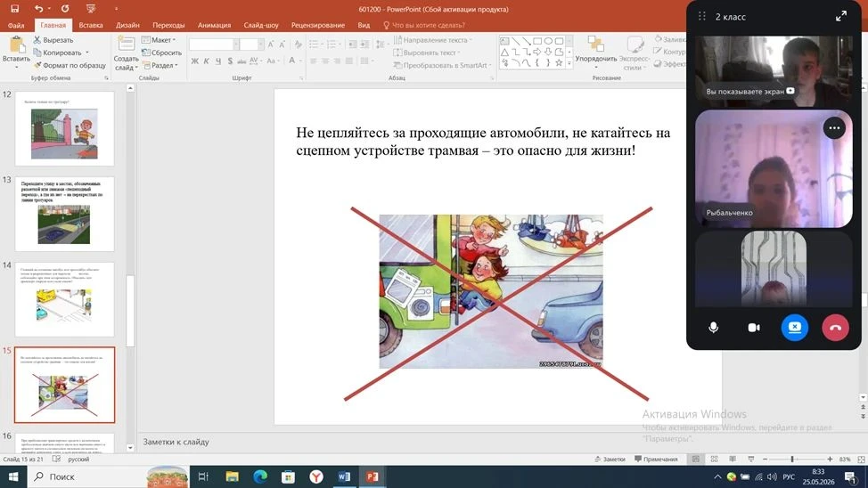
Task: Open the Файл tab
Action: [16, 25]
